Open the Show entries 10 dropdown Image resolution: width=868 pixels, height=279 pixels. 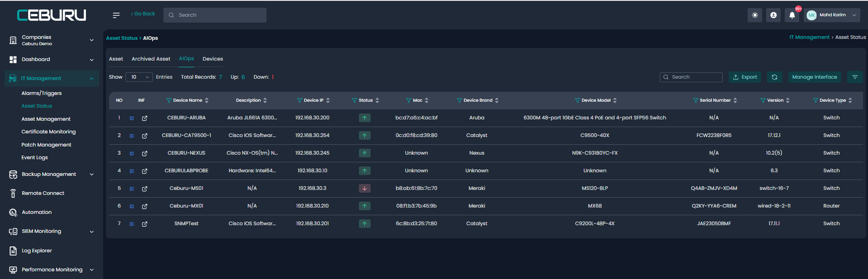(x=139, y=77)
